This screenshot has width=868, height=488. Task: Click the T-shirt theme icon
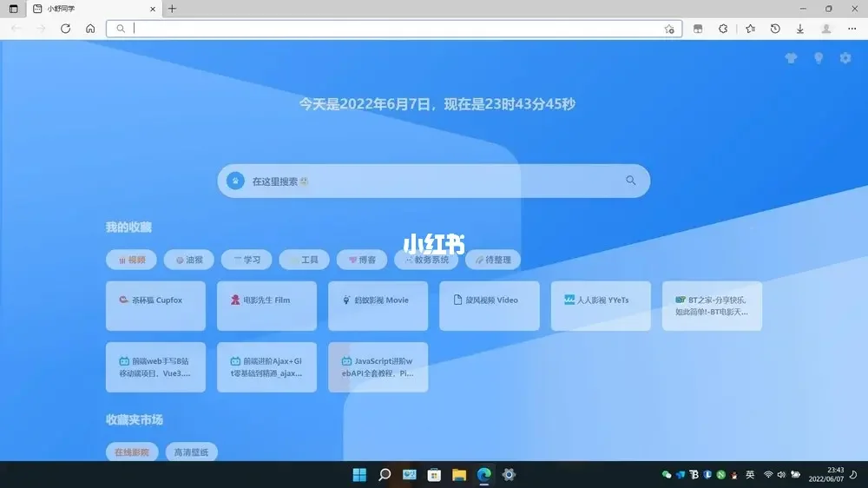[x=790, y=58]
